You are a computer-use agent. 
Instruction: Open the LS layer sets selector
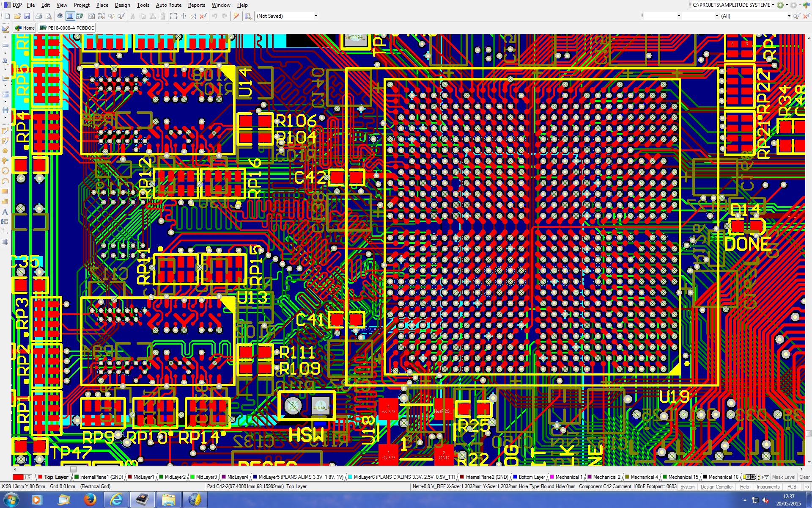tap(28, 477)
